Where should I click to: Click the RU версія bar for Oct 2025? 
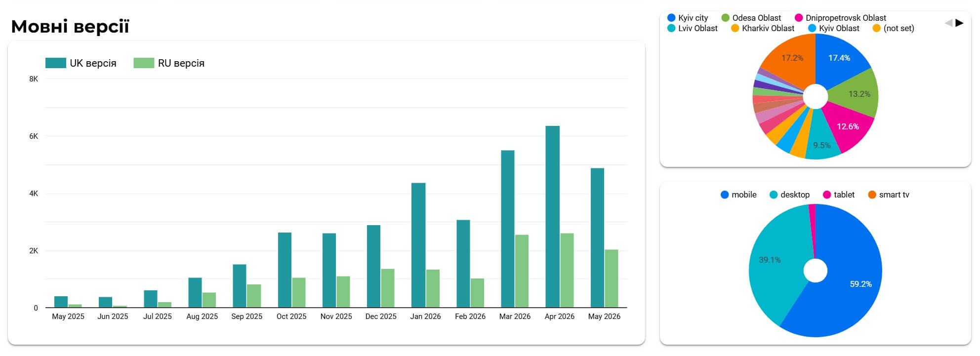299,293
